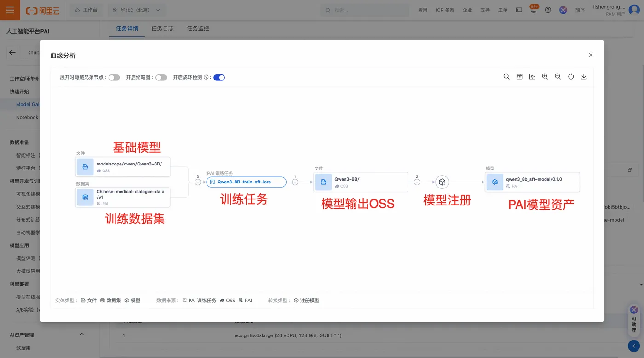This screenshot has height=358, width=644.
Task: Open 支持 in top menu
Action: click(485, 10)
